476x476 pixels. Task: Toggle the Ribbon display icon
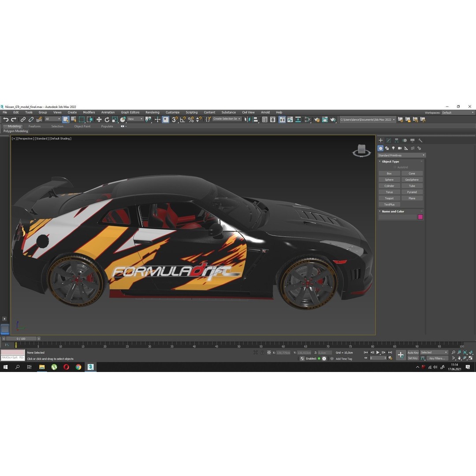(282, 119)
